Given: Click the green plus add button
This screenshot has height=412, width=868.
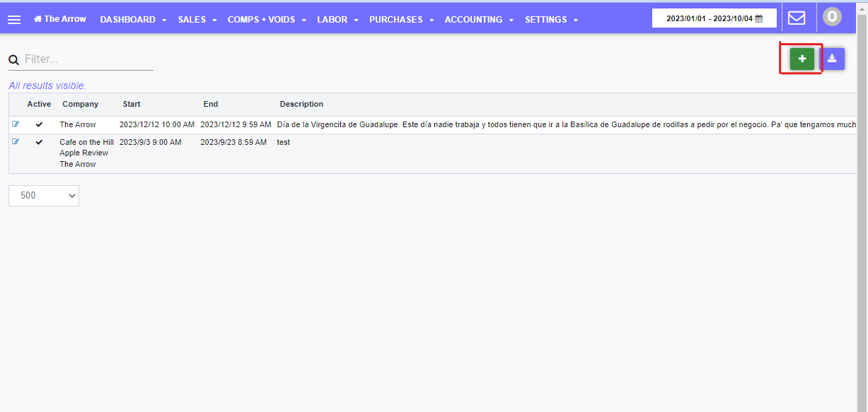Looking at the screenshot, I should 802,59.
